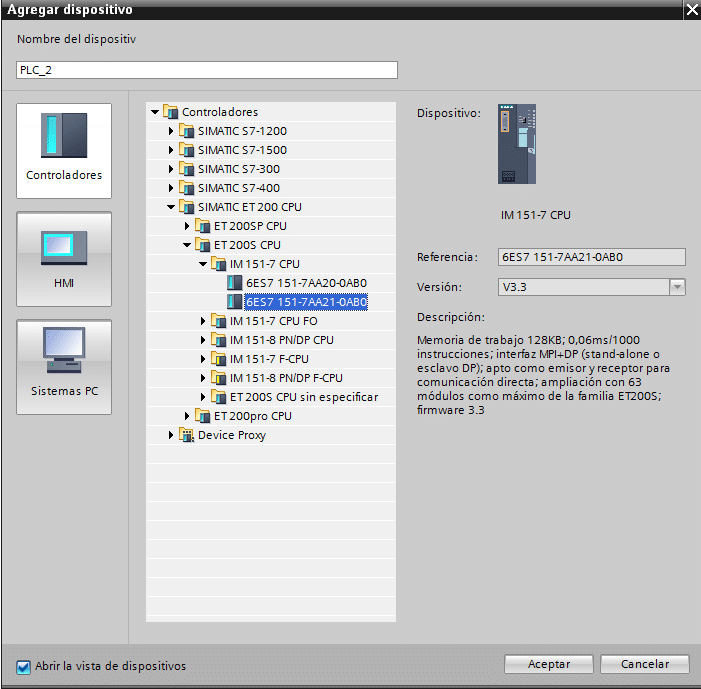
Task: Click the Controladores folder icon in tree
Action: click(171, 111)
